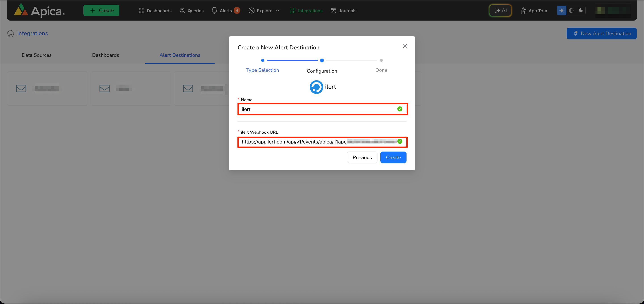Close the New Alert Destination dialog
This screenshot has width=644, height=304.
point(405,46)
